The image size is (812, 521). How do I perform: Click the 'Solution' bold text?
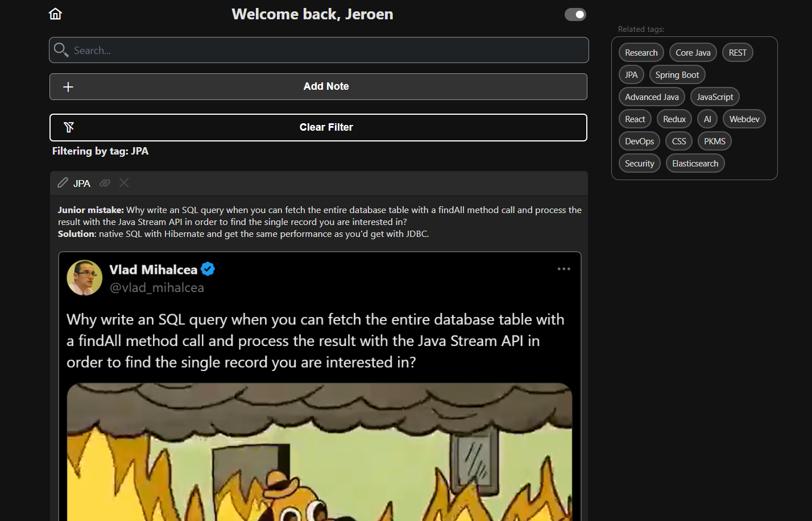[x=76, y=234]
